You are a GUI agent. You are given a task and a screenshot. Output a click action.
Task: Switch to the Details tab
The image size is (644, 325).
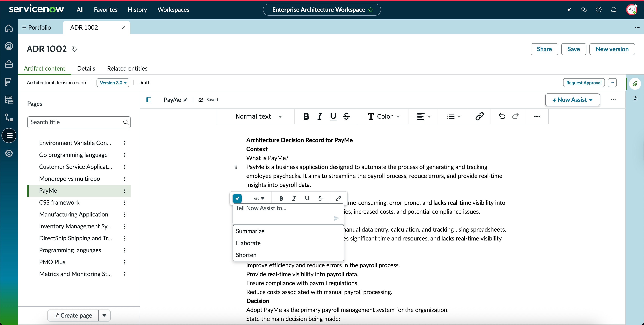[86, 68]
